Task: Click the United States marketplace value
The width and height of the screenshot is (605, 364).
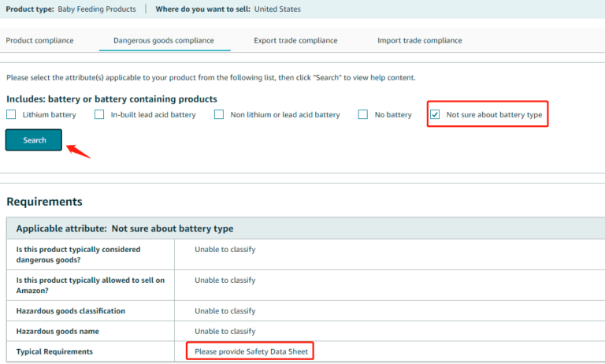Action: (x=277, y=9)
